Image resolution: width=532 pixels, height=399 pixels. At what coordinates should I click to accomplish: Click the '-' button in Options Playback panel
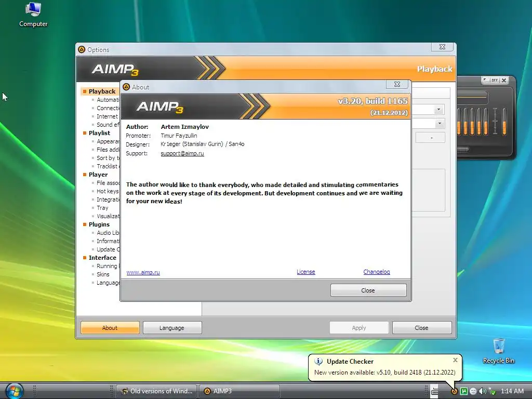(430, 138)
